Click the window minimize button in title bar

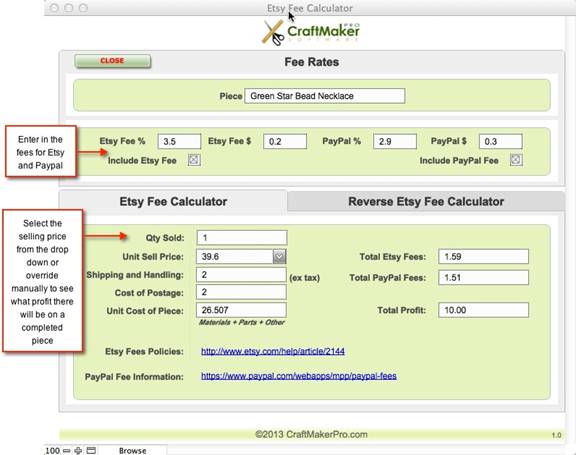pyautogui.click(x=69, y=8)
